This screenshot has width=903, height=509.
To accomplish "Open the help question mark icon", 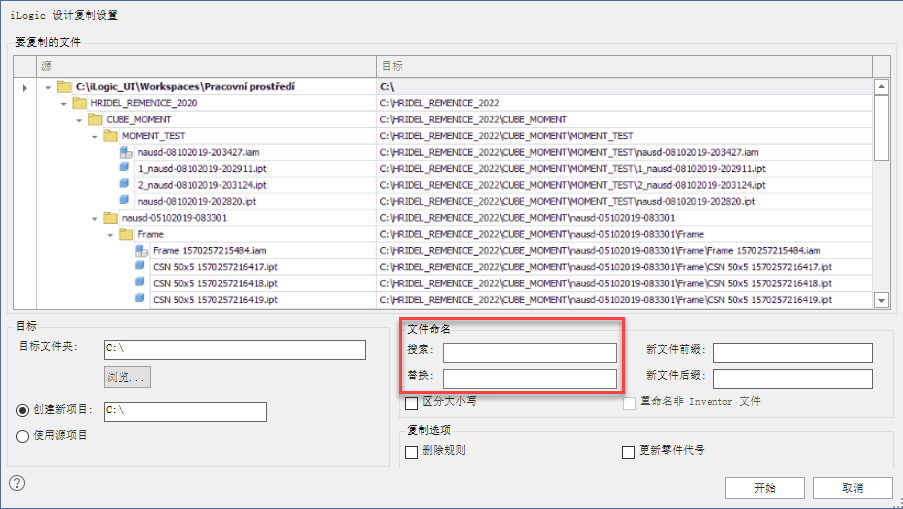I will click(17, 483).
